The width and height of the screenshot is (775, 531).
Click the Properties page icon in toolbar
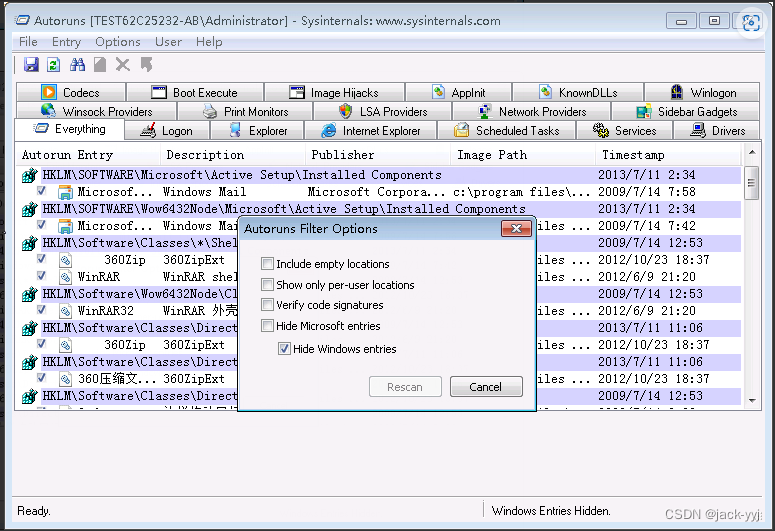coord(100,65)
